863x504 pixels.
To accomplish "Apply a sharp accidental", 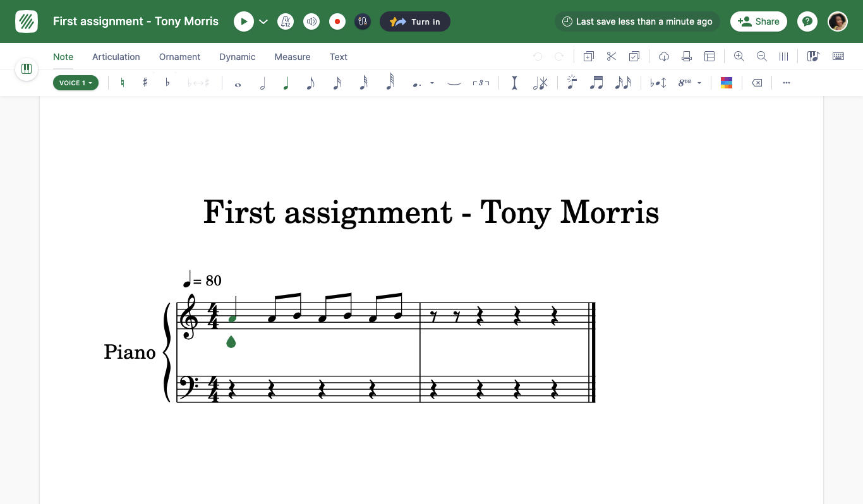I will 145,83.
